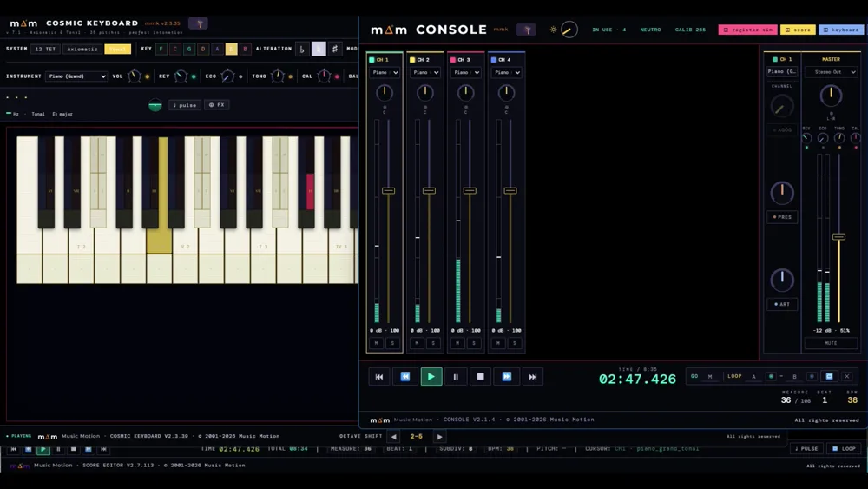
Task: Click the ECO knob in Cosmic Keyboard
Action: coord(227,76)
